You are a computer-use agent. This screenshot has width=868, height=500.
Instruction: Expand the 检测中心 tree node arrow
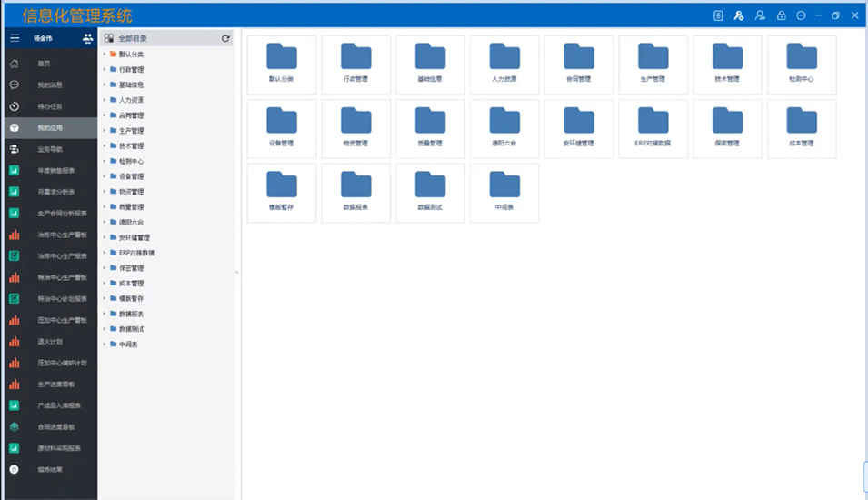(x=105, y=162)
